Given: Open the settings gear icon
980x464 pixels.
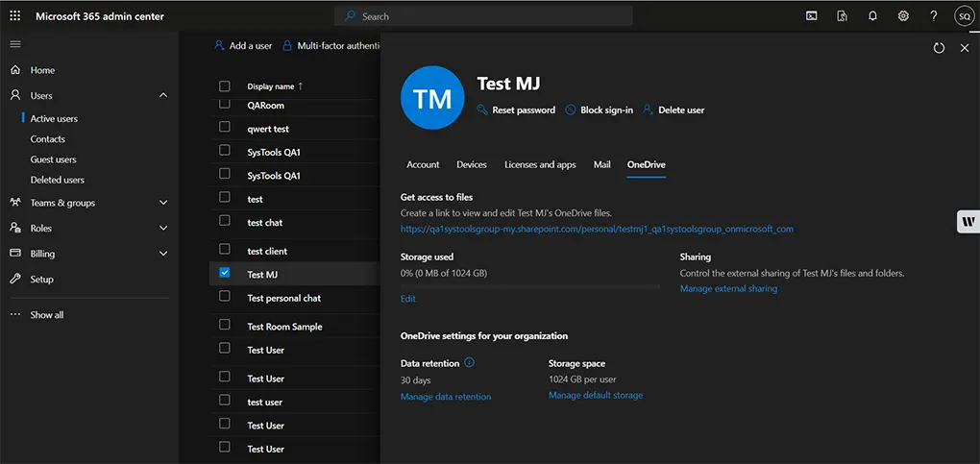Looking at the screenshot, I should click(903, 16).
